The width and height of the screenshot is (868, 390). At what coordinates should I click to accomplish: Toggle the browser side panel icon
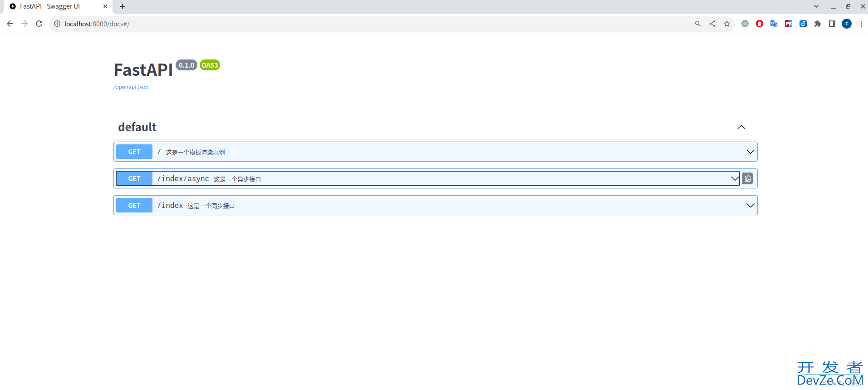pos(832,24)
